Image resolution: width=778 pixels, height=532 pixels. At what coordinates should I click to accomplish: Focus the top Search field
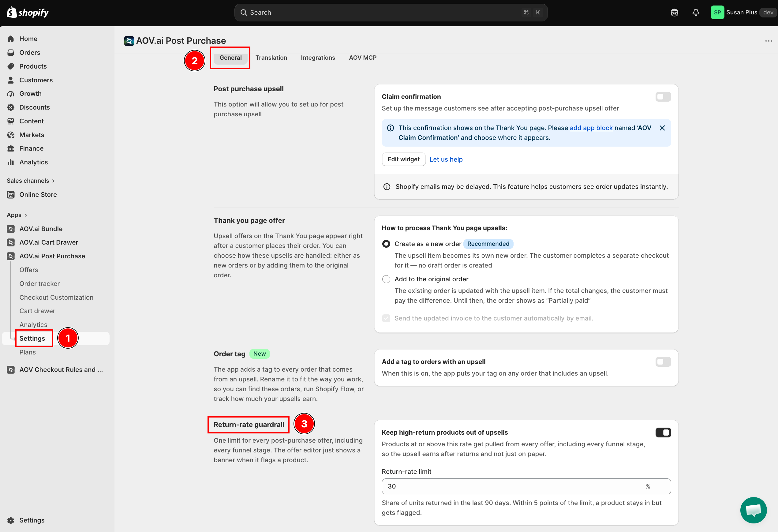pos(391,12)
